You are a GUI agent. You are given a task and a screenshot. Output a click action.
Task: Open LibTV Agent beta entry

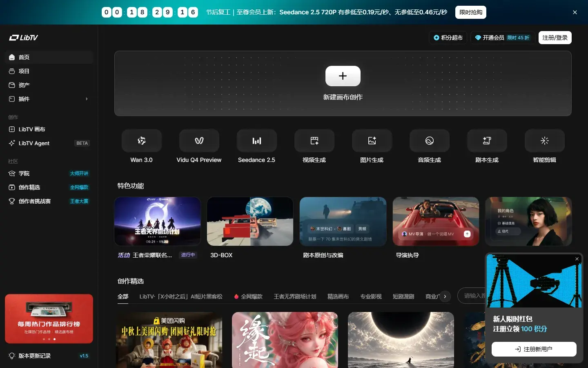[x=49, y=143]
